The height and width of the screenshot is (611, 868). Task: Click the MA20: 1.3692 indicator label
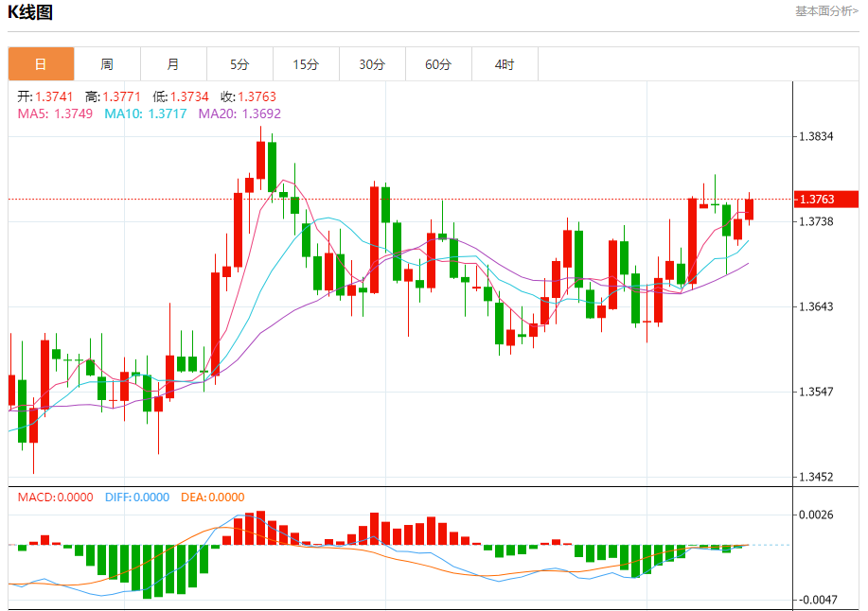click(x=239, y=113)
